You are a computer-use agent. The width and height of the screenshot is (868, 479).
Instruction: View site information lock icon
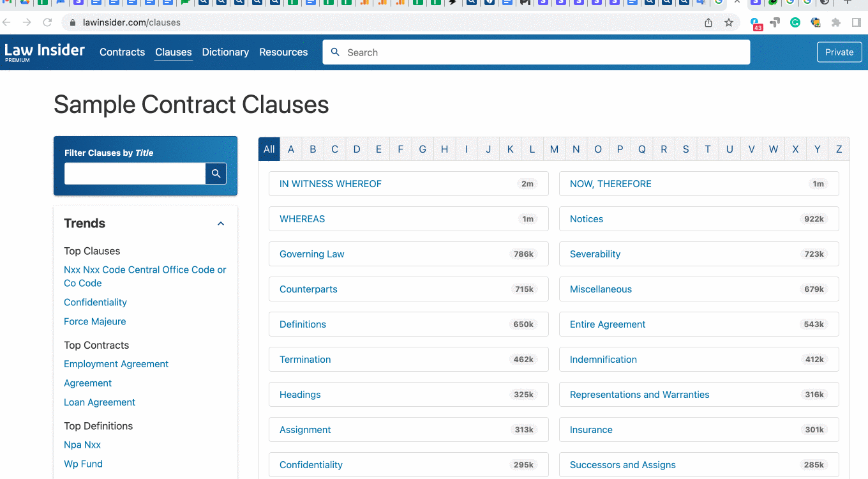[72, 22]
